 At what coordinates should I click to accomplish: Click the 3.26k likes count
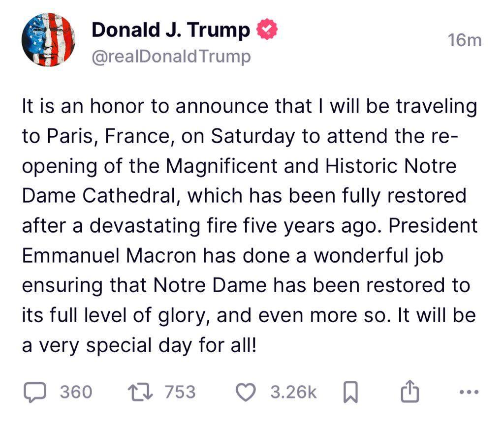coord(294,392)
